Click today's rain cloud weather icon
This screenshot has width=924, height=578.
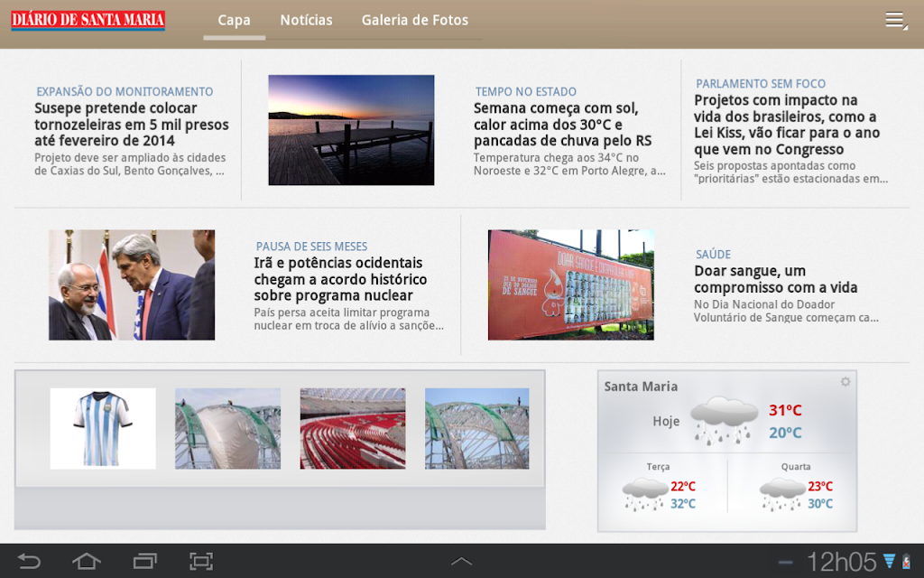[x=724, y=420]
